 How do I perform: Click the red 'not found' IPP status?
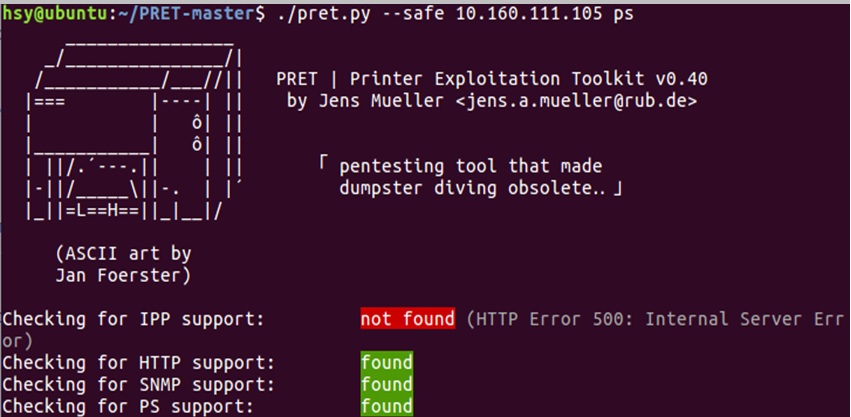[x=408, y=319]
